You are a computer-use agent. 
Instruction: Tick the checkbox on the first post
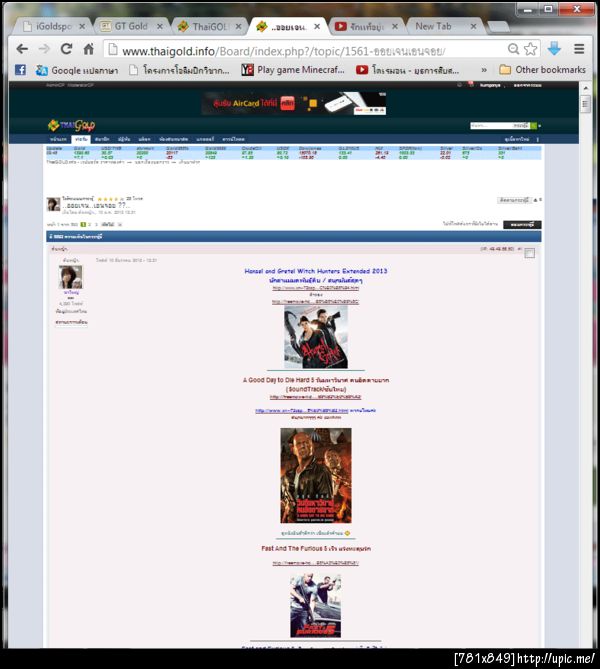point(530,253)
